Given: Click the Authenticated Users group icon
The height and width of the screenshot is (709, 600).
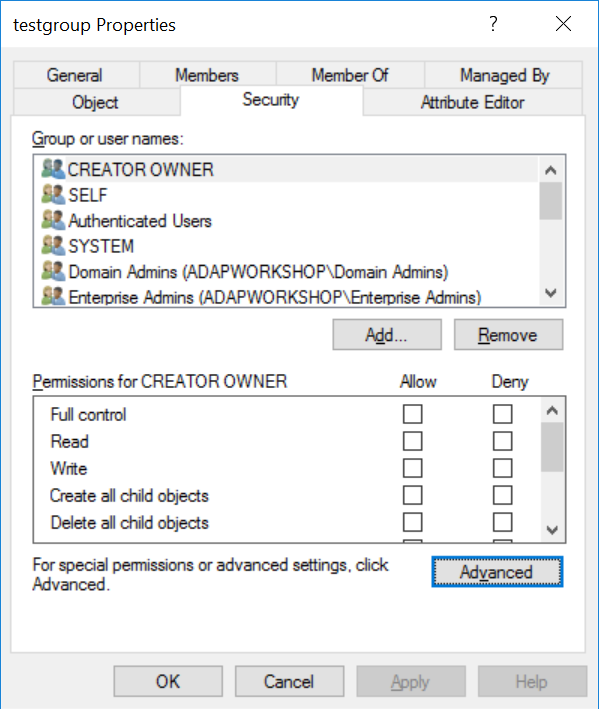Looking at the screenshot, I should pos(53,220).
